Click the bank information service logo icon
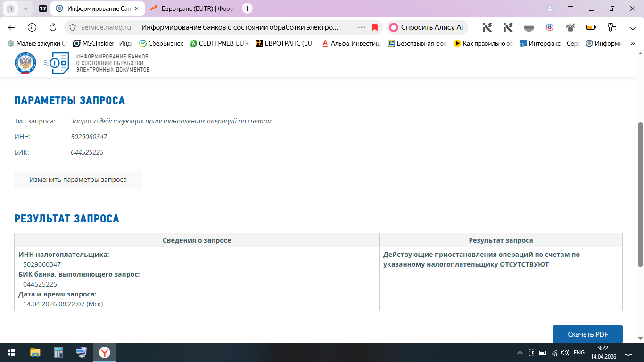This screenshot has height=362, width=644. [57, 63]
